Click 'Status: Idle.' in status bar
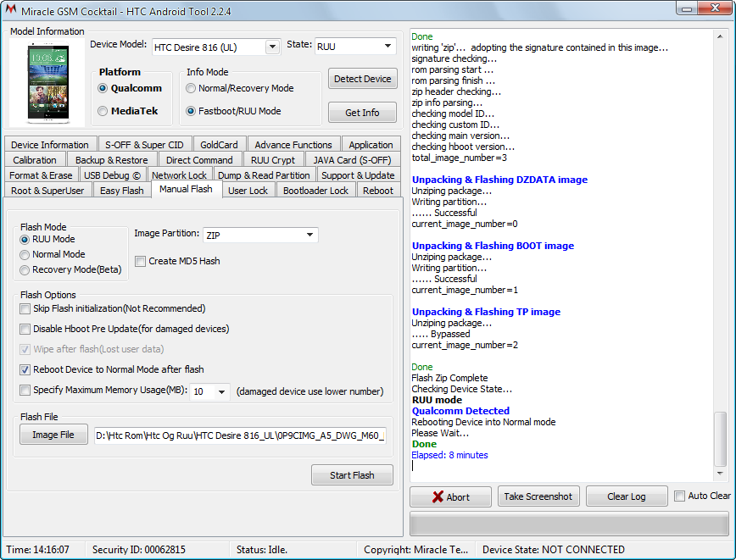Image resolution: width=736 pixels, height=560 pixels. click(x=262, y=550)
